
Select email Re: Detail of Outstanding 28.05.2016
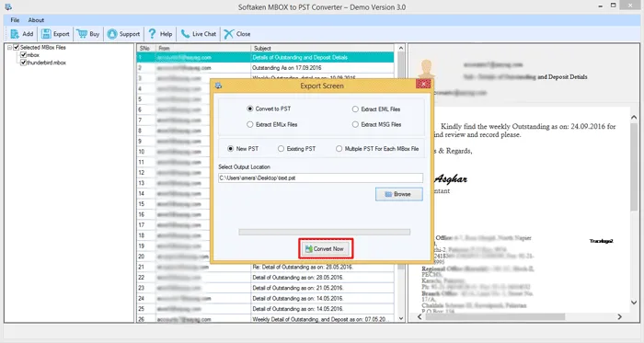pyautogui.click(x=265, y=267)
